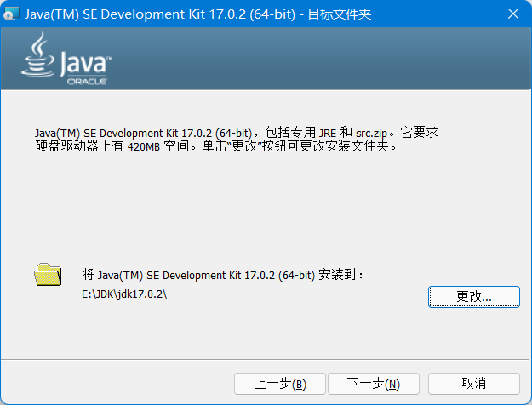Proceed with 下一步(N) button

click(x=374, y=384)
